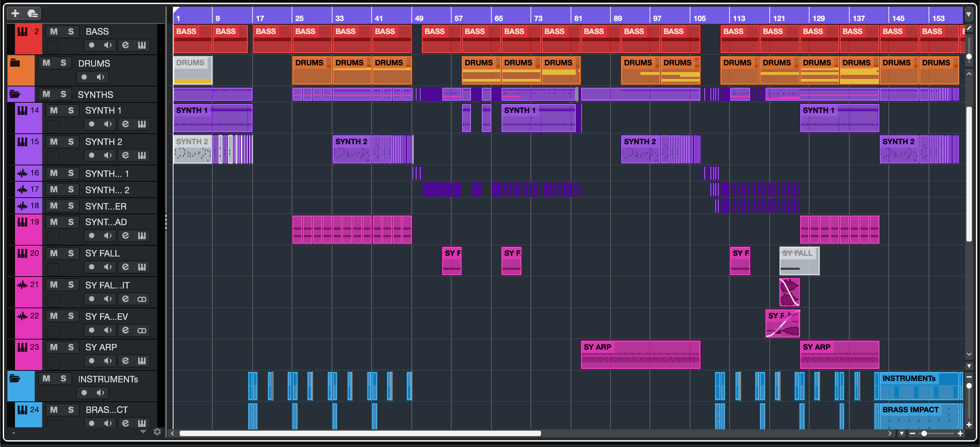Adjust waveform zoom slider below pencil icon
980x447 pixels.
(x=969, y=56)
